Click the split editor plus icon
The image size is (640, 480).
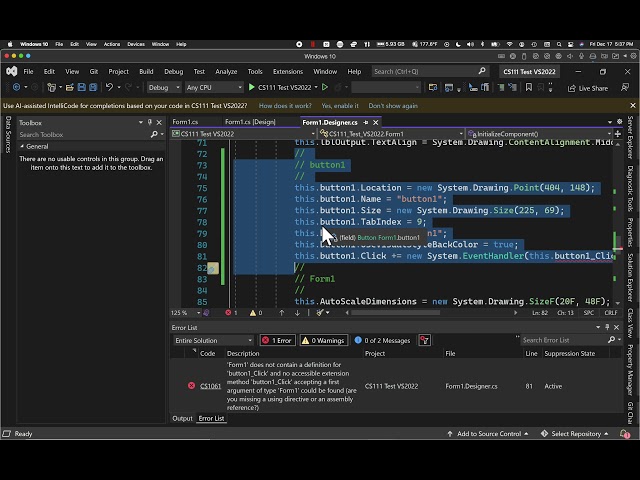[618, 134]
